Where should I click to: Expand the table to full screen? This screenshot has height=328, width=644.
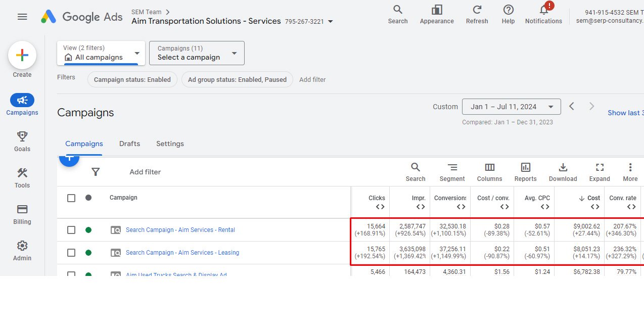[x=600, y=172]
